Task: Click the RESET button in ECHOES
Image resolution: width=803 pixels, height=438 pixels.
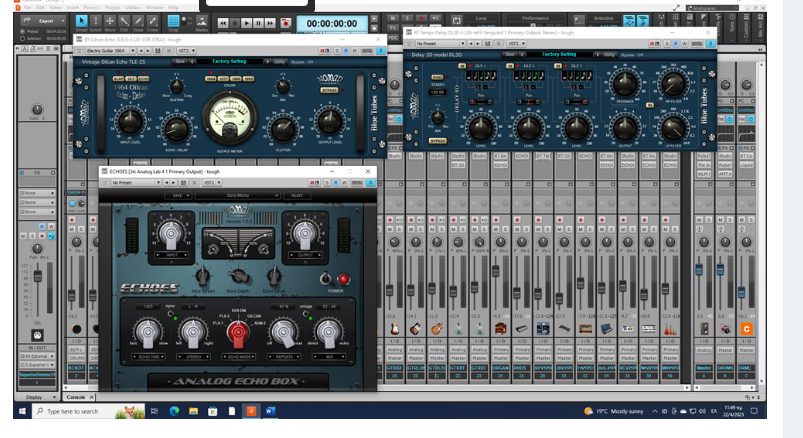Action: 297,195
